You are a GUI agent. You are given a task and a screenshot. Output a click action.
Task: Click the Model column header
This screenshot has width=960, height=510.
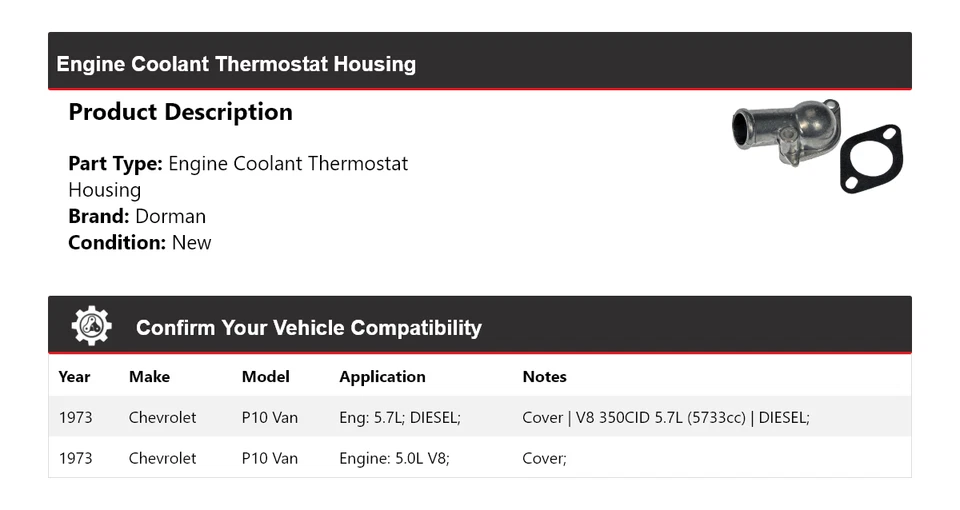[265, 377]
